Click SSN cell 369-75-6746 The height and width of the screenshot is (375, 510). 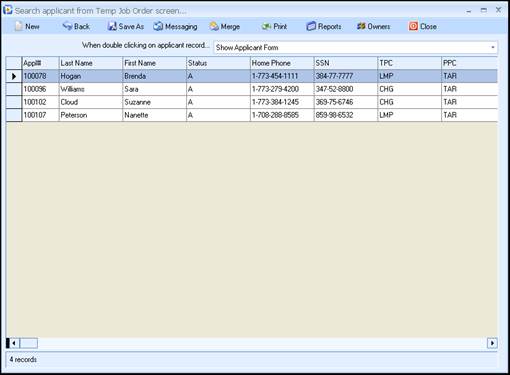(346, 102)
